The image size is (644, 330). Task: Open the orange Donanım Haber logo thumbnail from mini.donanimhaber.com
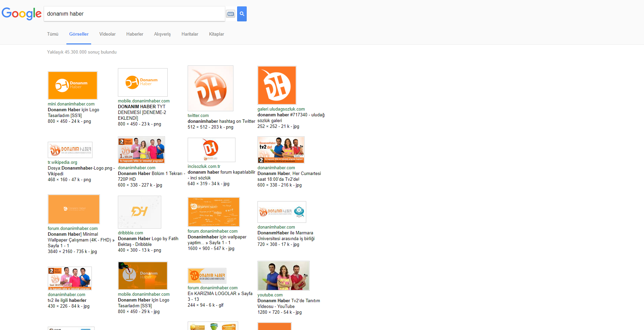(x=72, y=85)
